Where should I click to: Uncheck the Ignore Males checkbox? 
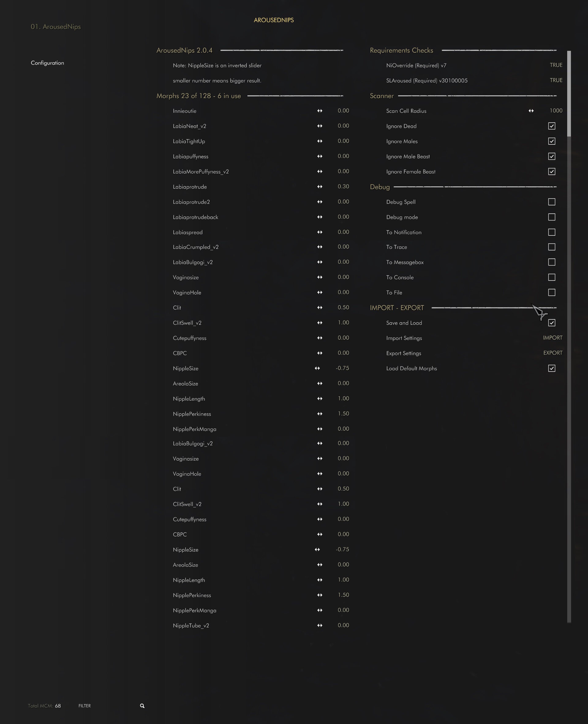(x=552, y=141)
